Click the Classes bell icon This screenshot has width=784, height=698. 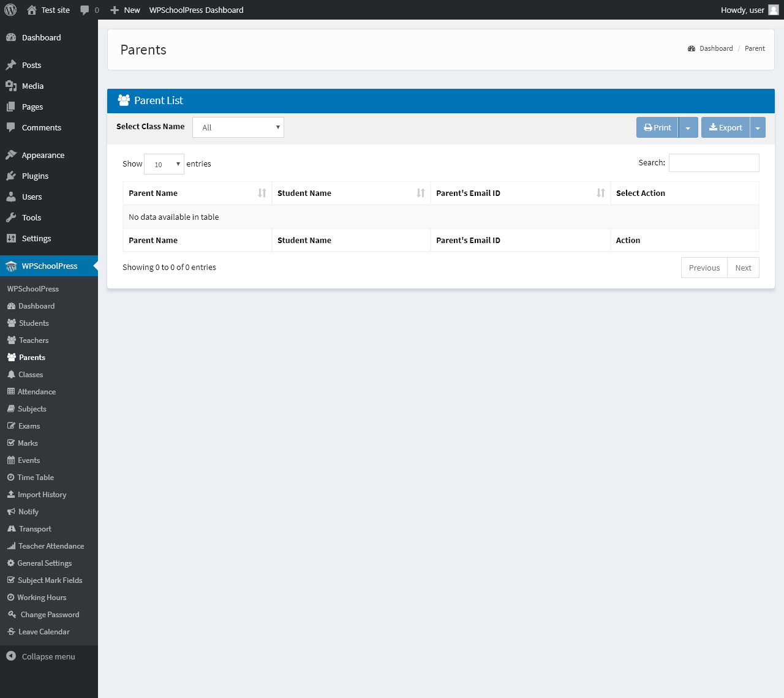[11, 375]
